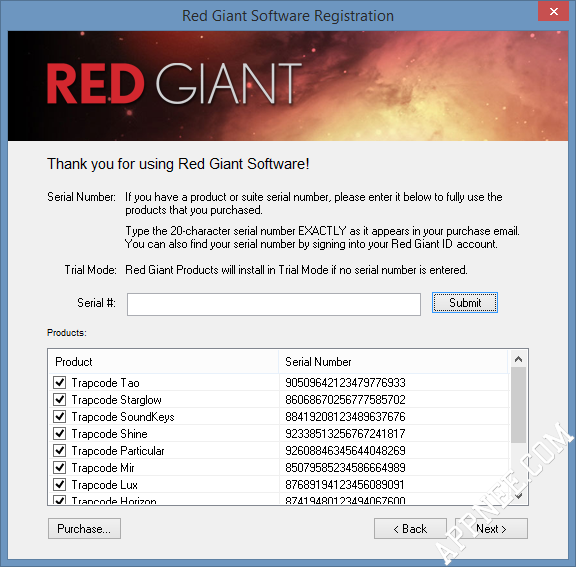Toggle the Trapcode Horizon checkbox

(60, 500)
